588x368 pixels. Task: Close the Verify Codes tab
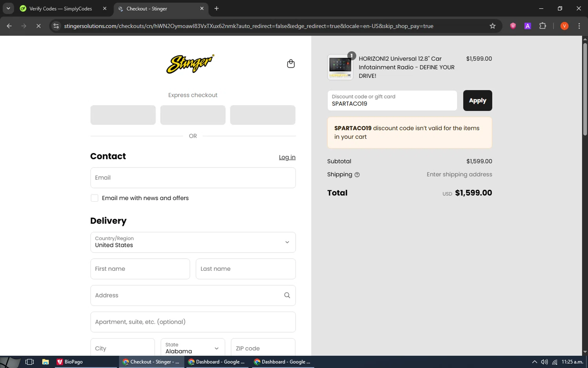tap(105, 8)
